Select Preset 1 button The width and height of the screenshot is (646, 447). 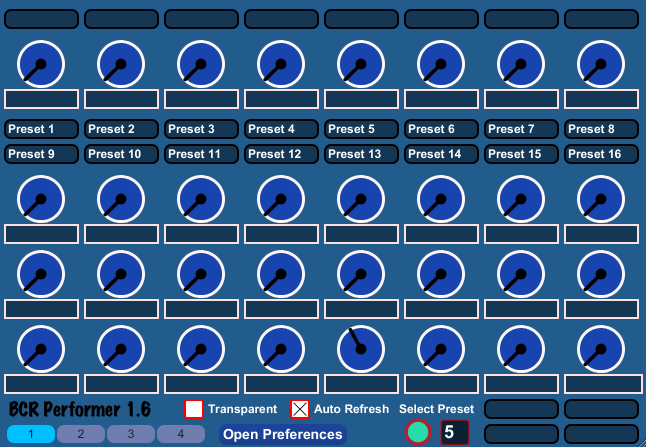coord(41,129)
